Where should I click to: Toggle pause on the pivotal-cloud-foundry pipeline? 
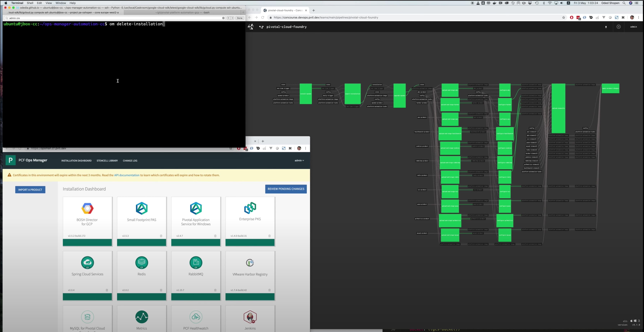619,27
